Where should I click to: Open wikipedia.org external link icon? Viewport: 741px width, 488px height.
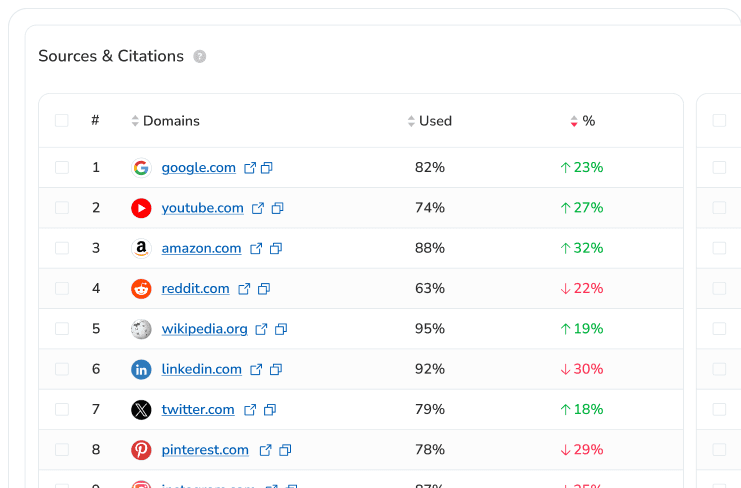[x=261, y=329]
